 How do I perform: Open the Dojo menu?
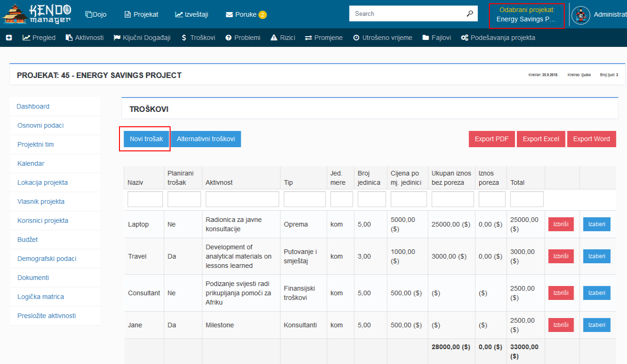point(96,14)
